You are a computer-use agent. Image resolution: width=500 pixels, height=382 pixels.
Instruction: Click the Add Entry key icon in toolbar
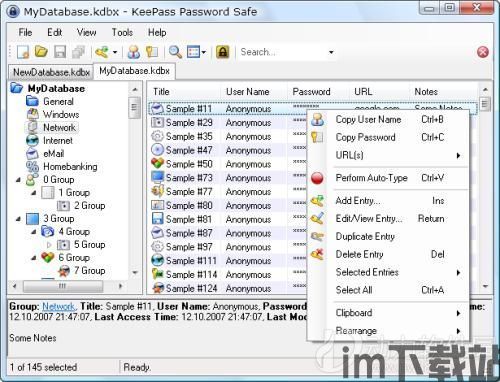[102, 52]
